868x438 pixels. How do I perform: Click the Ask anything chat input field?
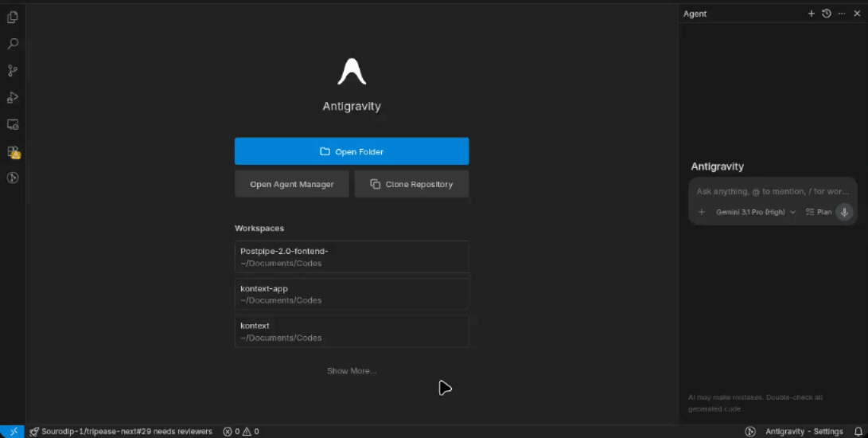click(773, 191)
